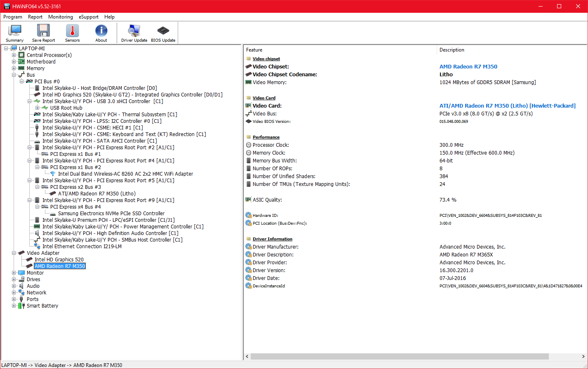Viewport: 588px width, 369px height.
Task: Open the eSupport menu
Action: tap(89, 17)
